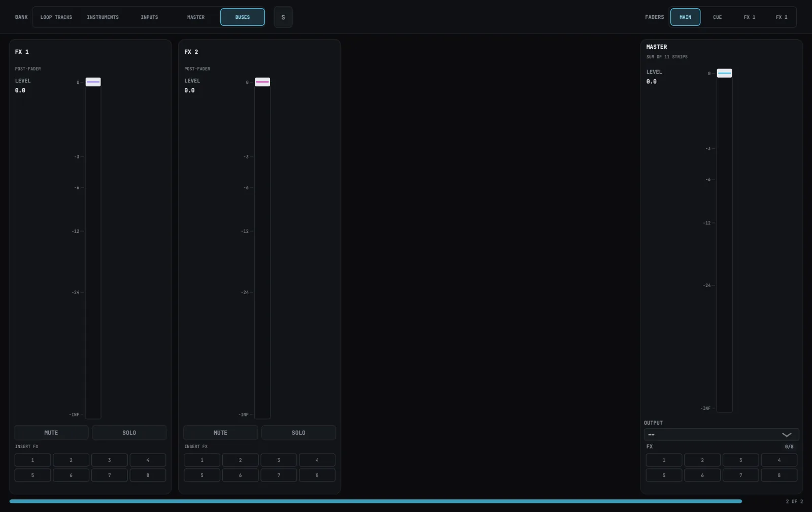
Task: Switch bank to Master
Action: [196, 17]
